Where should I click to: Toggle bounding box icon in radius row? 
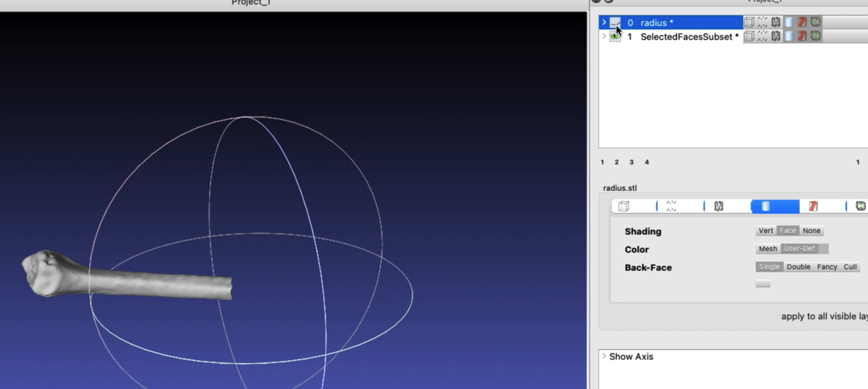tap(749, 22)
